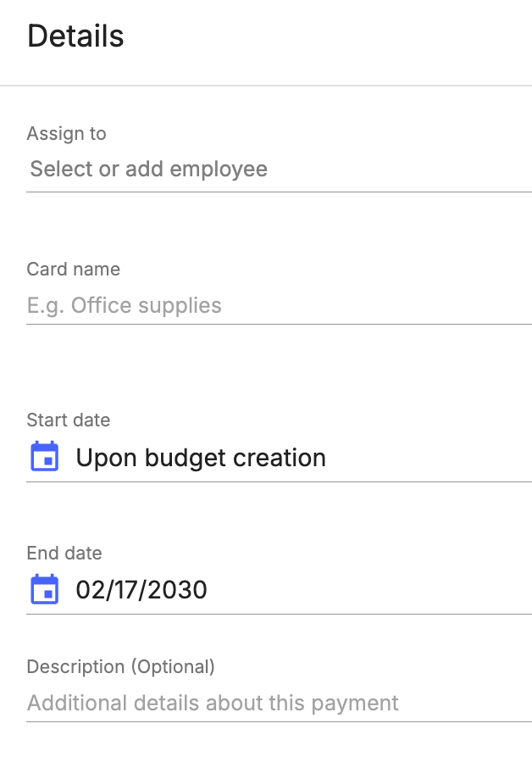Click the 'Card name' field label
This screenshot has height=768, width=532.
74,269
